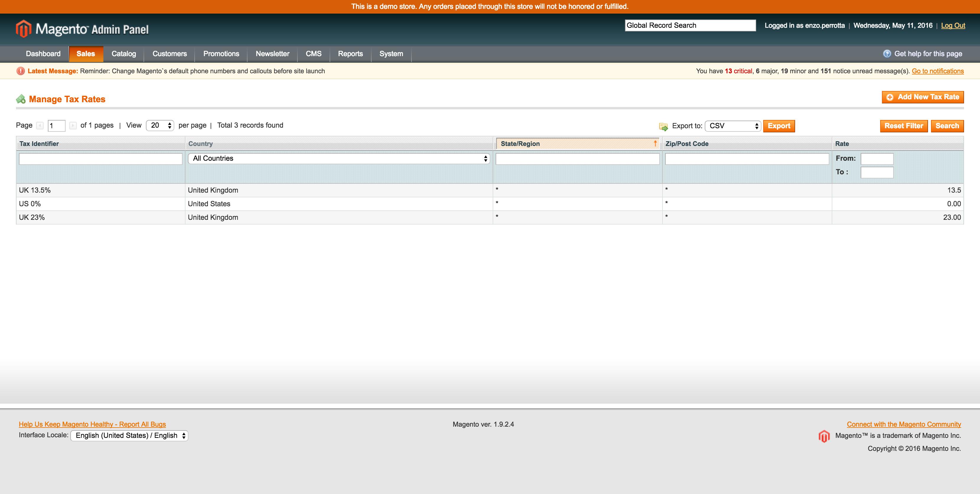Click the page number input field

56,125
